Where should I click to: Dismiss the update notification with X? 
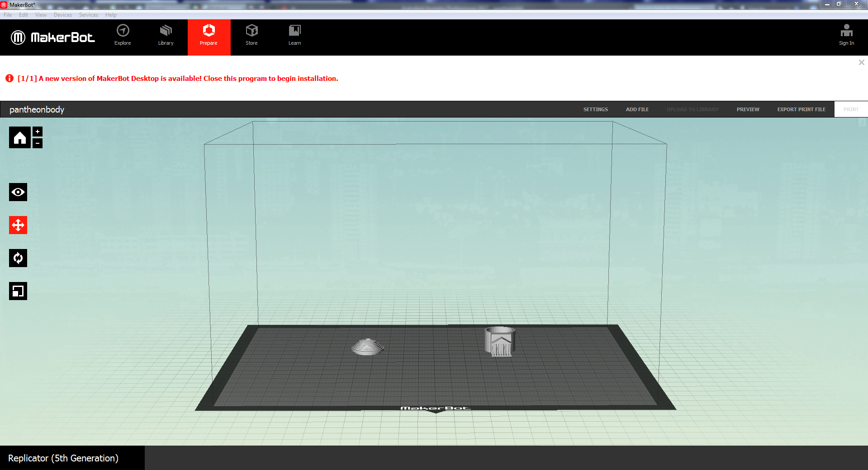click(x=862, y=62)
